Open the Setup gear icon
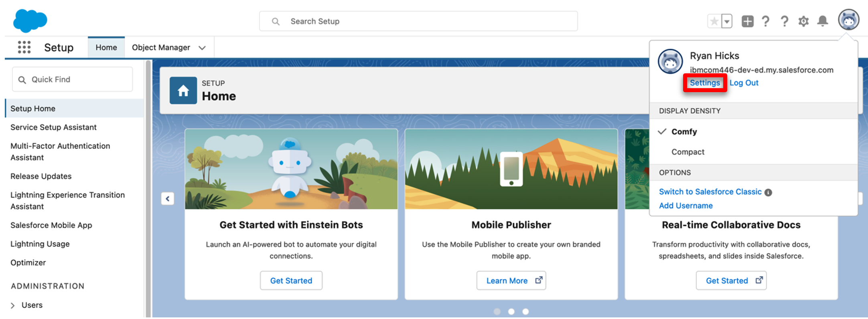Image resolution: width=868 pixels, height=319 pixels. pos(803,21)
